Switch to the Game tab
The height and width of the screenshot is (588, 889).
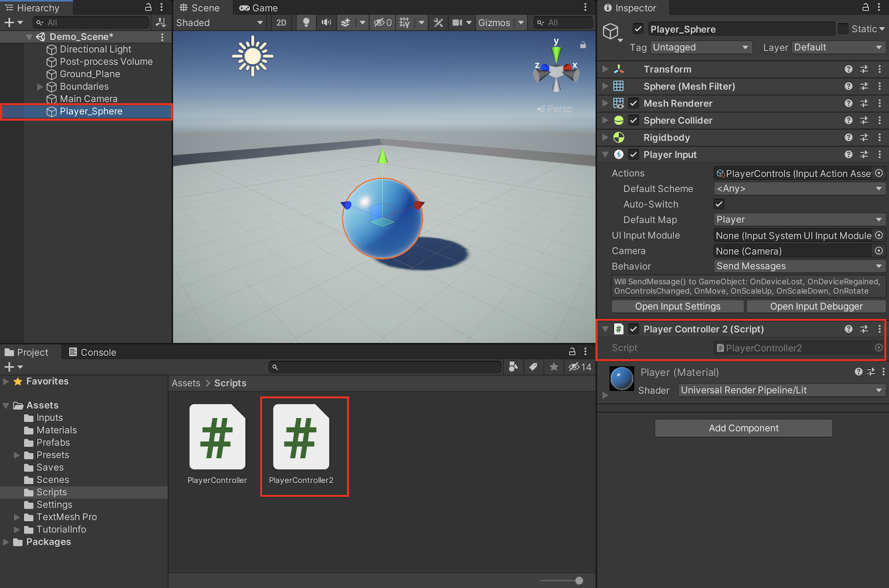tap(258, 8)
